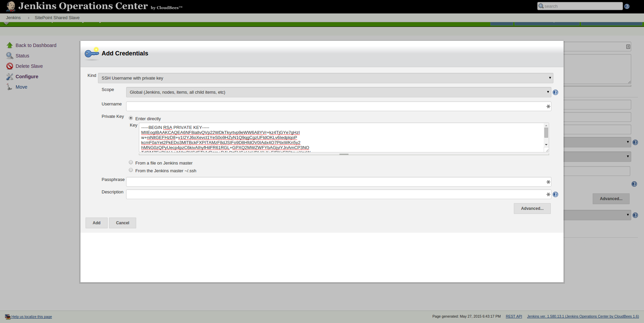Open the Kind dropdown

(325, 78)
